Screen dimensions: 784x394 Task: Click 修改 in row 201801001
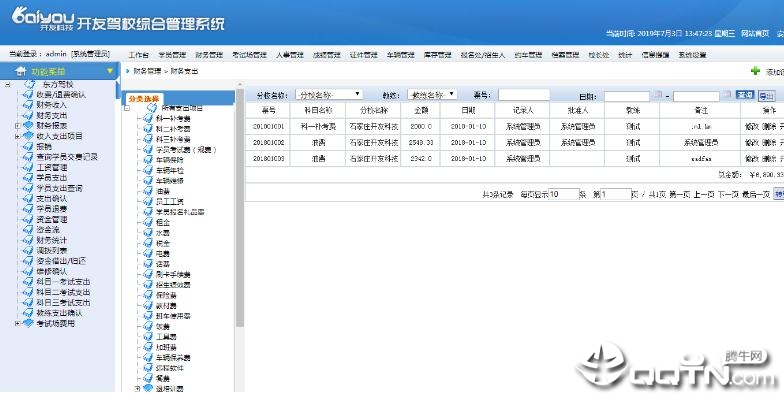pyautogui.click(x=752, y=127)
